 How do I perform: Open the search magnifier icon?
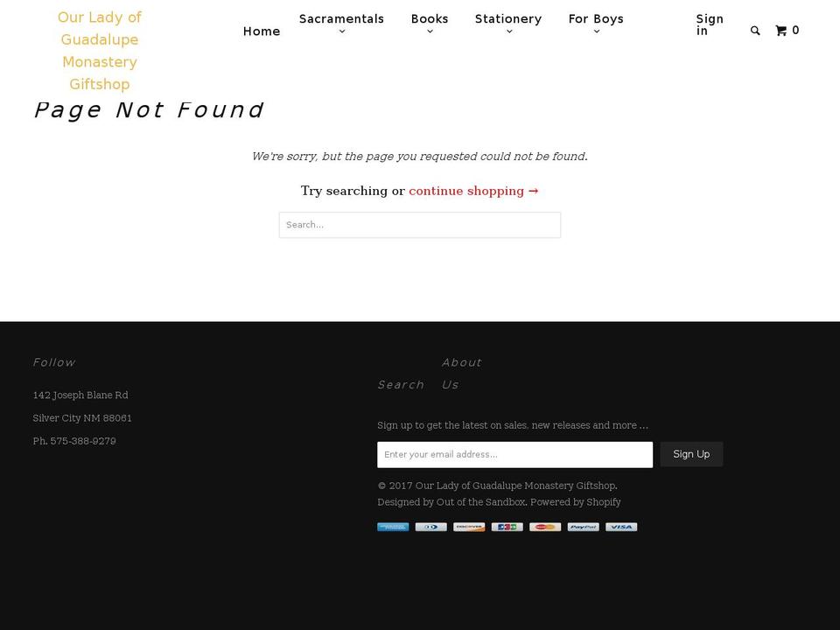tap(755, 30)
